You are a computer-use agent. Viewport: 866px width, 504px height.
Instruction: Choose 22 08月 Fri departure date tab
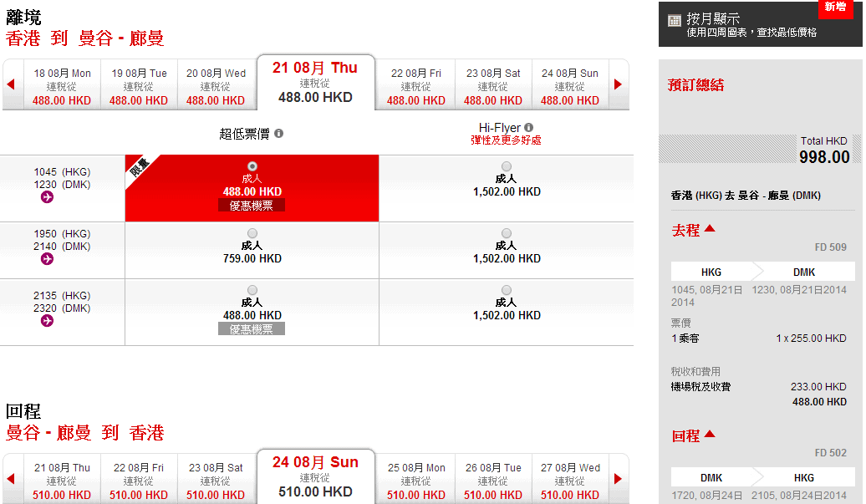(415, 86)
